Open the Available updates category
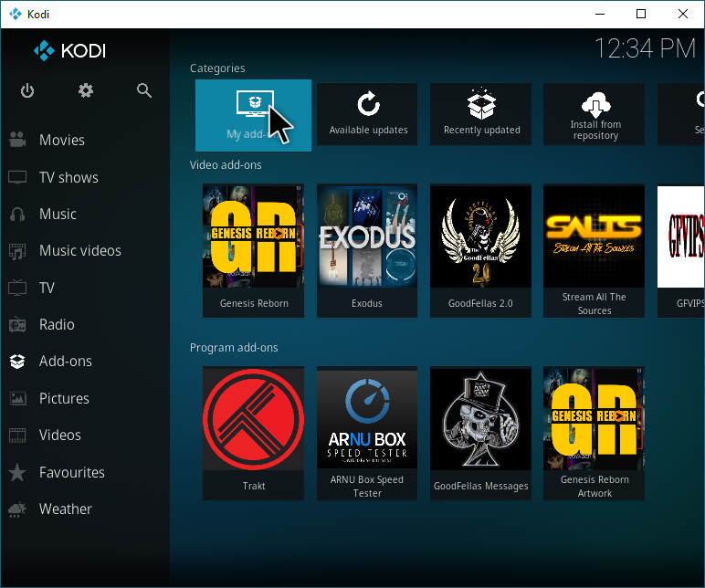This screenshot has height=588, width=705. click(367, 114)
